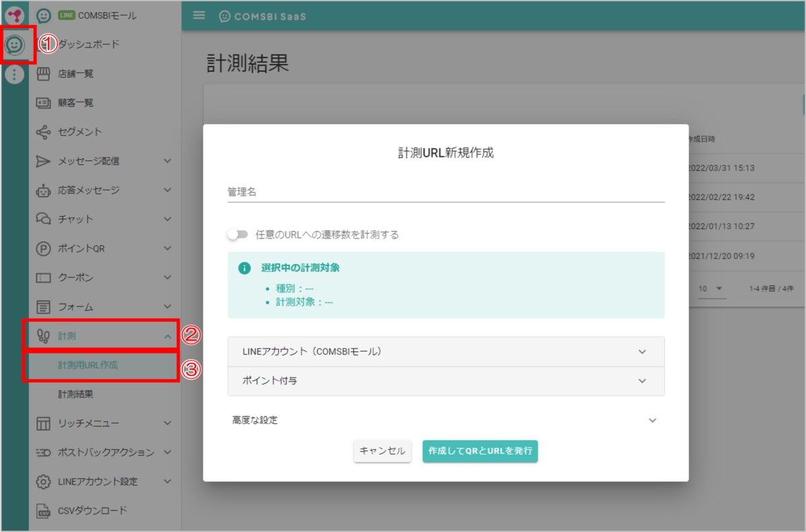Click the キャンセル button

pos(382,451)
